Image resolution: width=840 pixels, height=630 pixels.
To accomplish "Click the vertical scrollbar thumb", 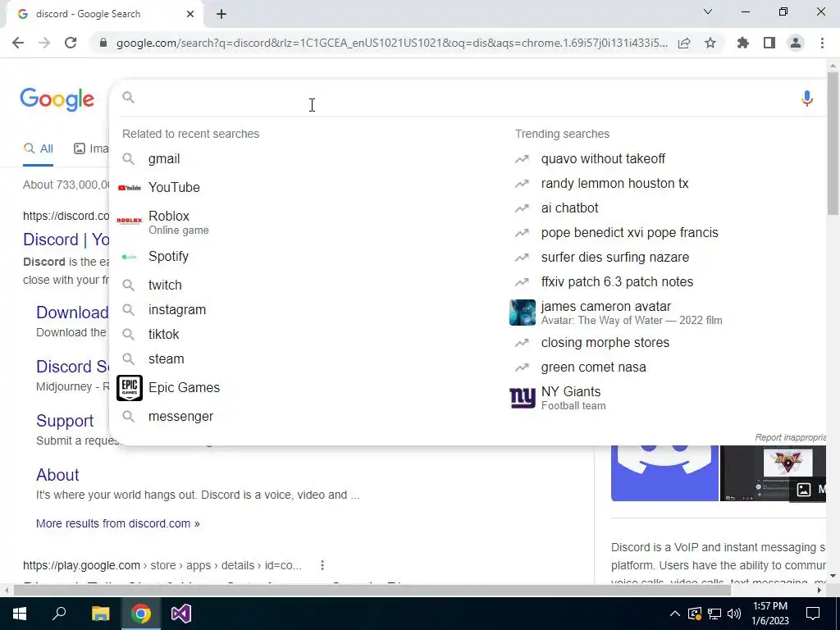I will coord(833,142).
